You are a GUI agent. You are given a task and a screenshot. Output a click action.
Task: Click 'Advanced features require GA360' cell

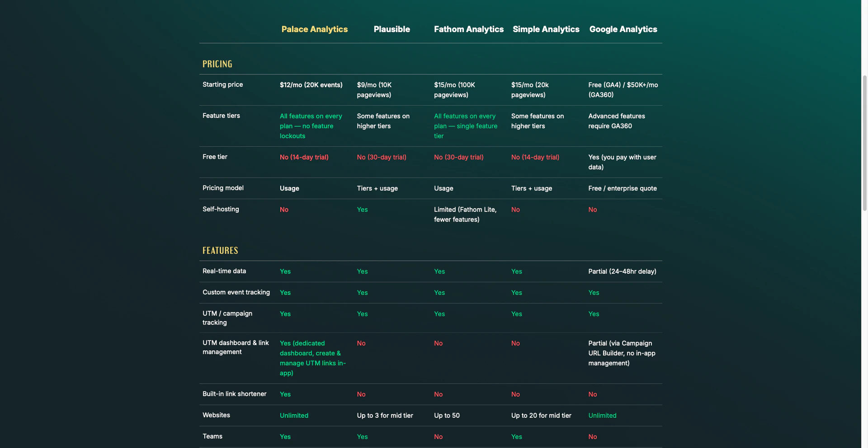click(x=617, y=121)
